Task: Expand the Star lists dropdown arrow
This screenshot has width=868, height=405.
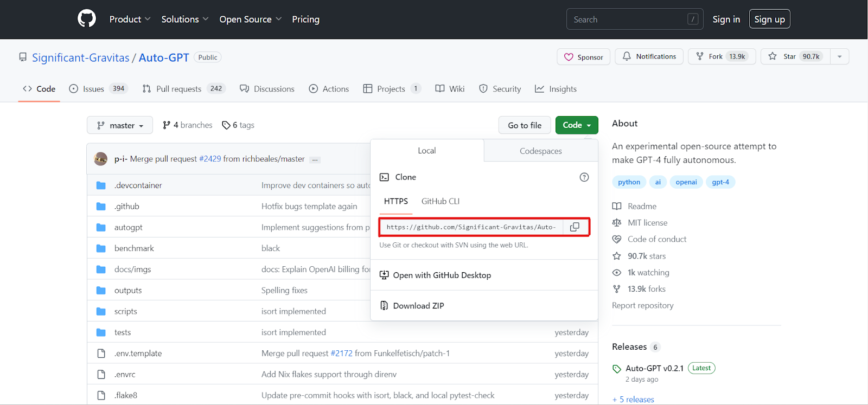Action: [839, 56]
